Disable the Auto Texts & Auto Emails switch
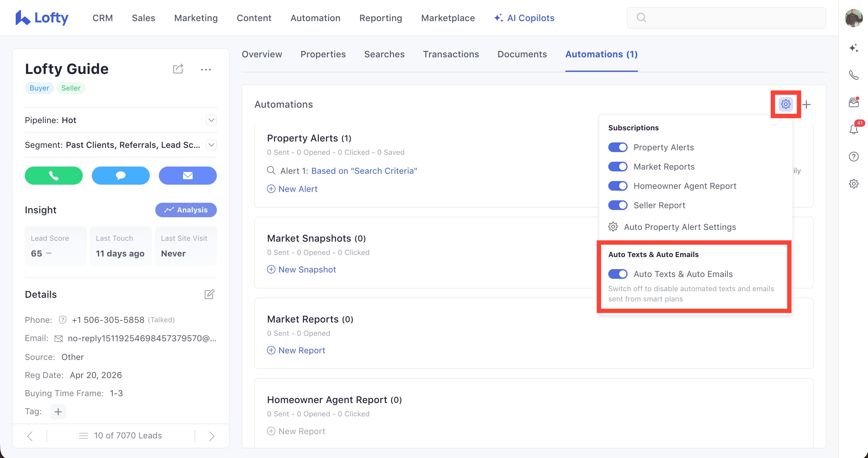The height and width of the screenshot is (458, 868). [618, 274]
